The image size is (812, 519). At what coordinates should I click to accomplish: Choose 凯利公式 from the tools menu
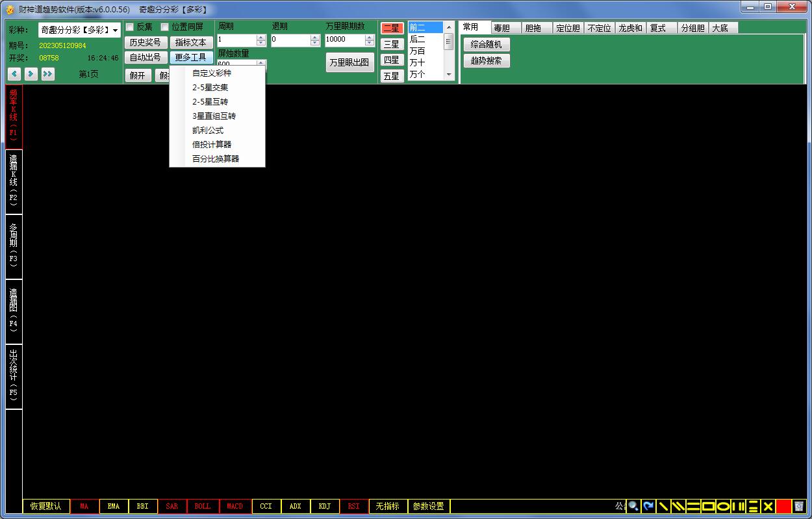click(208, 130)
